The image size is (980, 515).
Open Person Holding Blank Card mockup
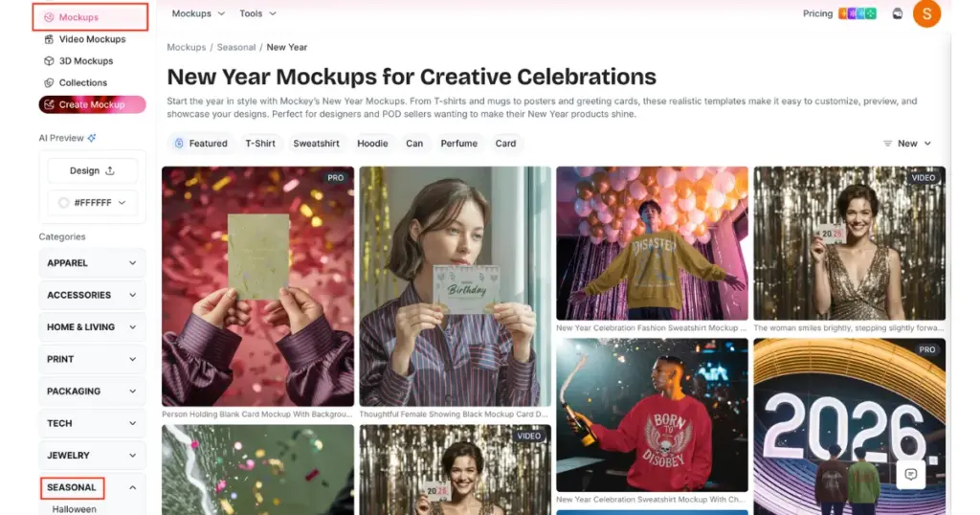[257, 286]
